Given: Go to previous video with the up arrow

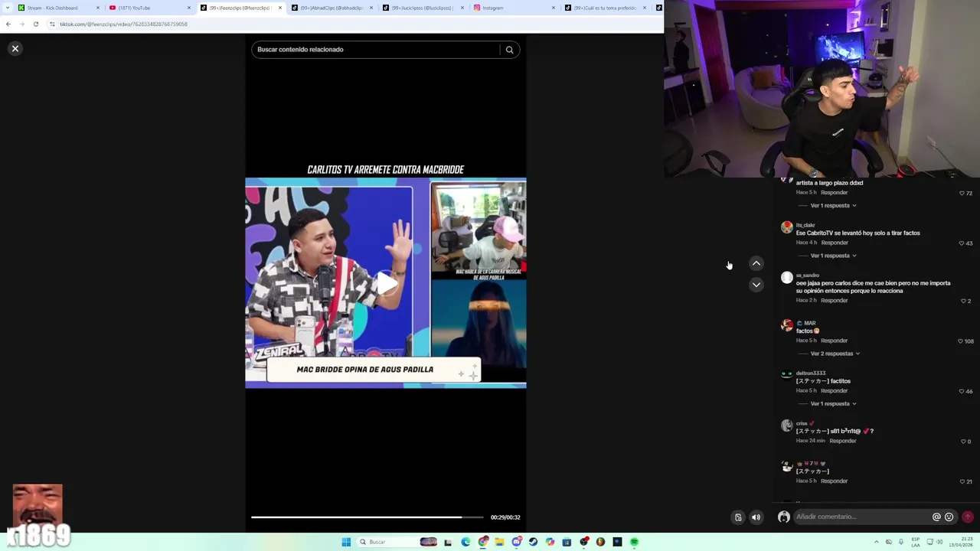Looking at the screenshot, I should tap(756, 263).
